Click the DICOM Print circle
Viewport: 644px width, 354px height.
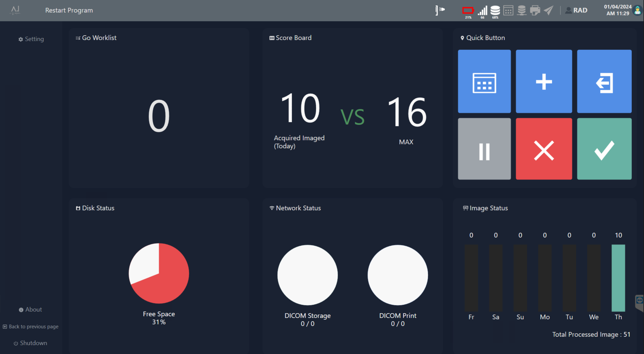click(398, 275)
